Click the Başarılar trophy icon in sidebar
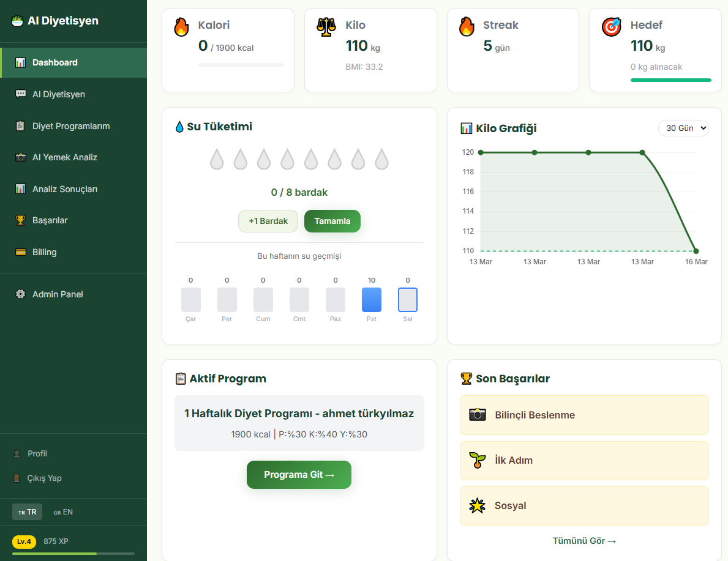The image size is (728, 561). click(20, 220)
